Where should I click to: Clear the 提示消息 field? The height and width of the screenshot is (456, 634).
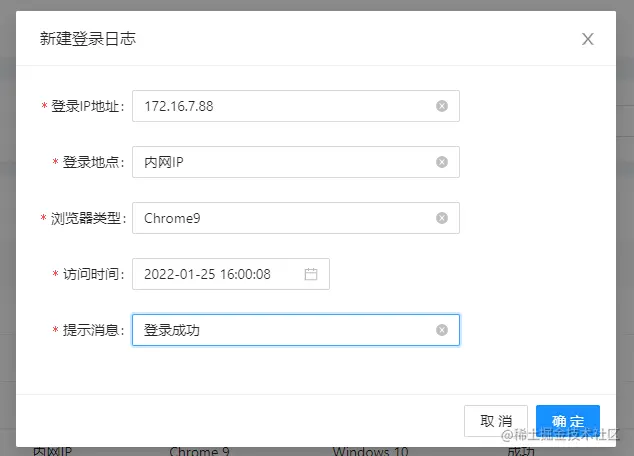(x=442, y=330)
